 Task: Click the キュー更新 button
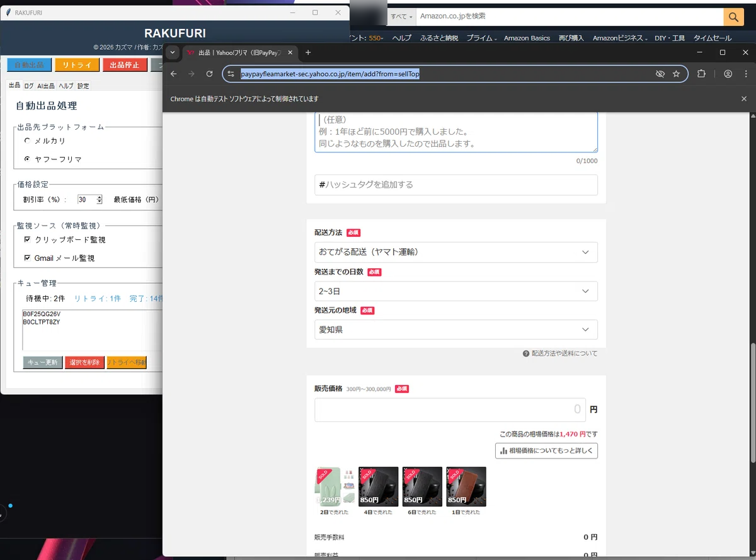point(43,362)
